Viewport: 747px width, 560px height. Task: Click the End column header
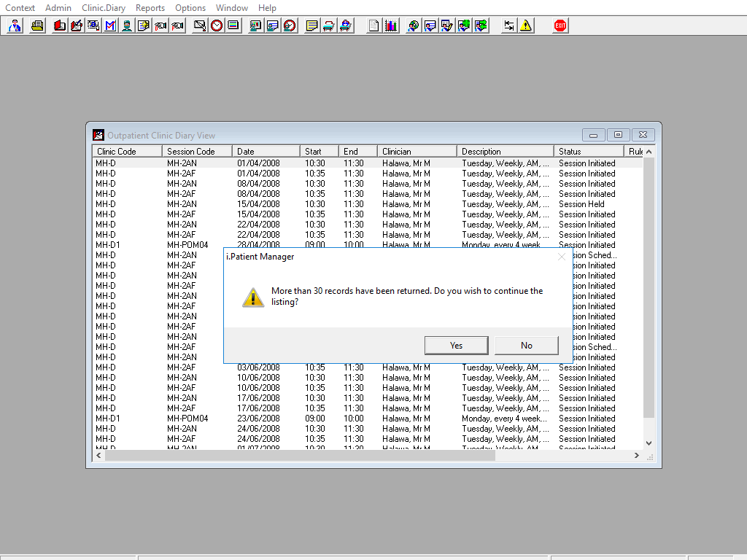tap(357, 152)
